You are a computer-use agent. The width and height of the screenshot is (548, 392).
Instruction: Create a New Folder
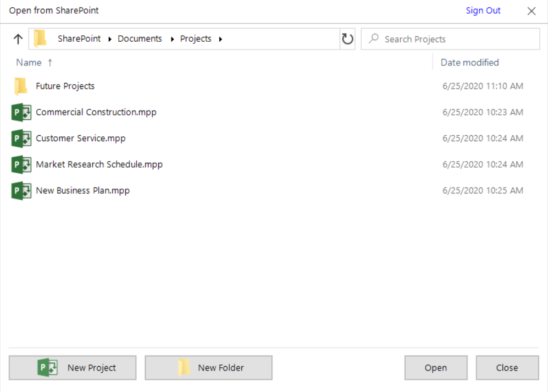tap(209, 368)
